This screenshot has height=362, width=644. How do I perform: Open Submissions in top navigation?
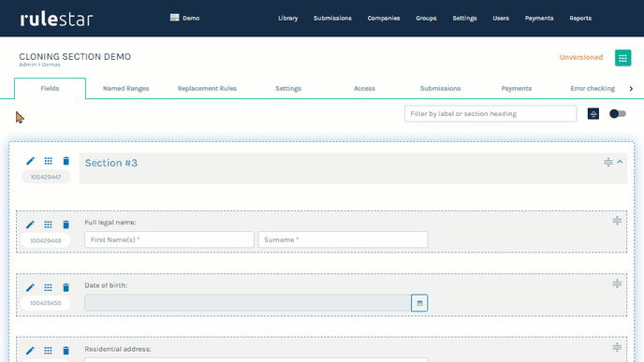coord(332,18)
